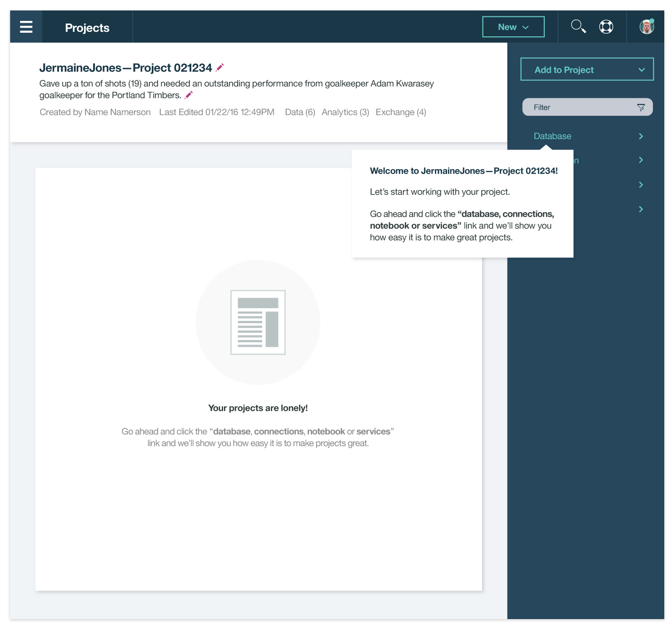Click the search magnifier icon
This screenshot has width=672, height=630.
point(578,26)
